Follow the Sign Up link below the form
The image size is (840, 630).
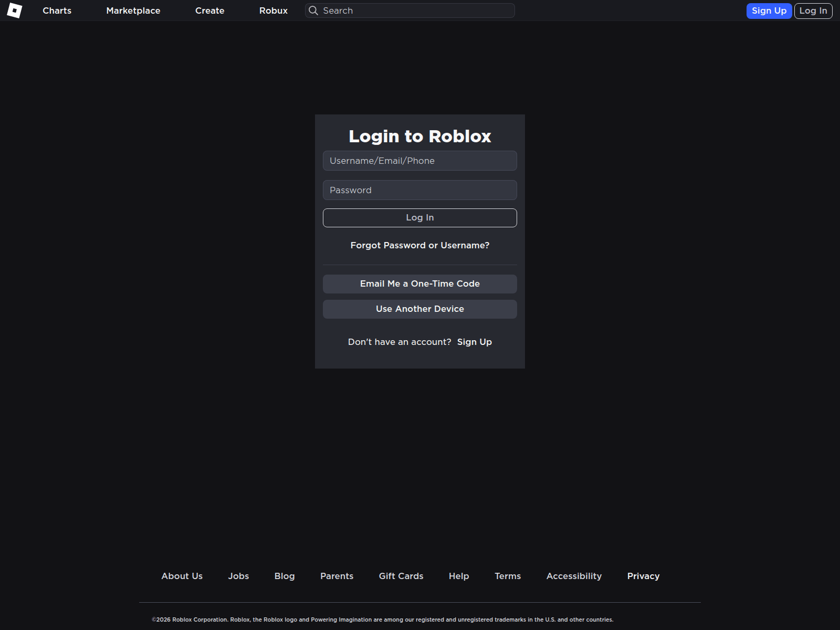(x=475, y=342)
